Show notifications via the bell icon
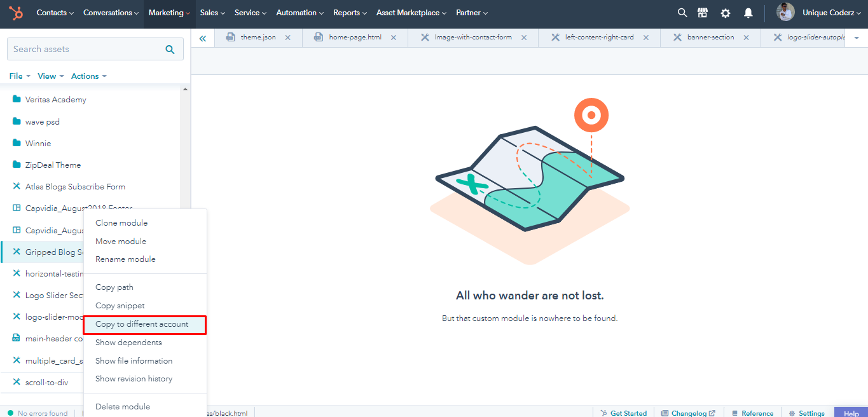Screen dimensions: 868x417 [x=748, y=13]
